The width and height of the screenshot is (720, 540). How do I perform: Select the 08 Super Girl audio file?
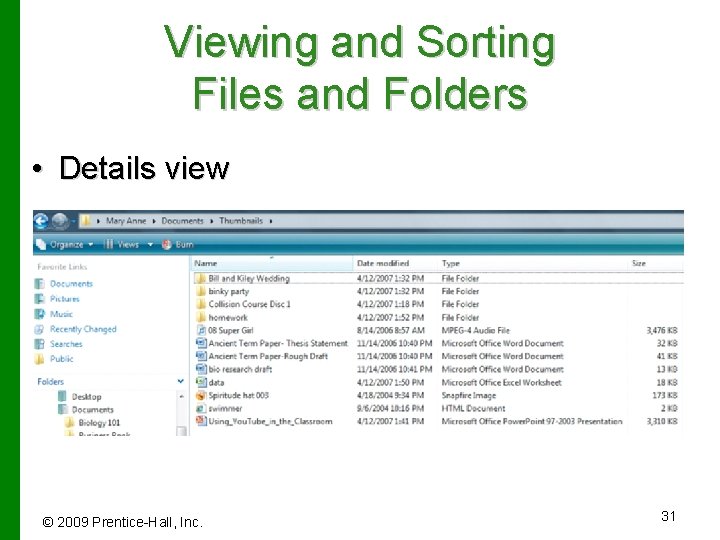(x=231, y=330)
